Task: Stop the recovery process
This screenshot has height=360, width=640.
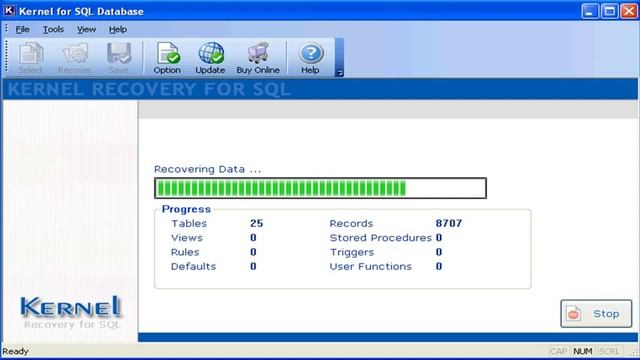Action: (596, 313)
